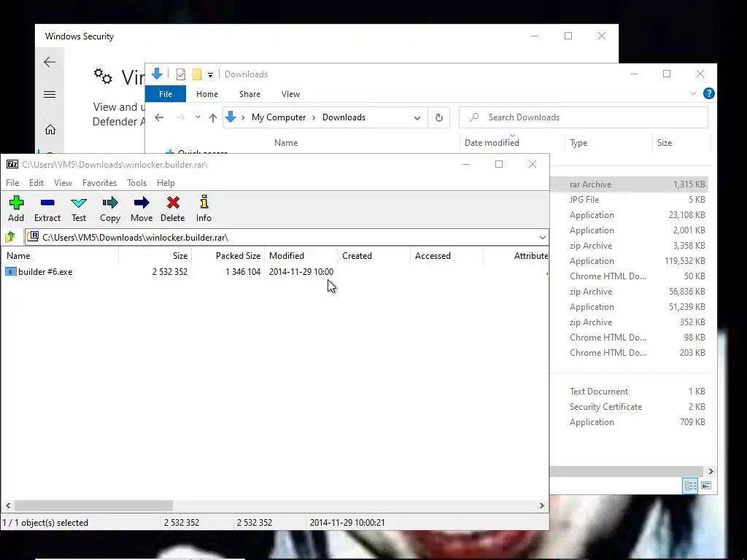Screen dimensions: 747x560
Task: Click chevron between My Computer and Downloads
Action: (x=314, y=117)
